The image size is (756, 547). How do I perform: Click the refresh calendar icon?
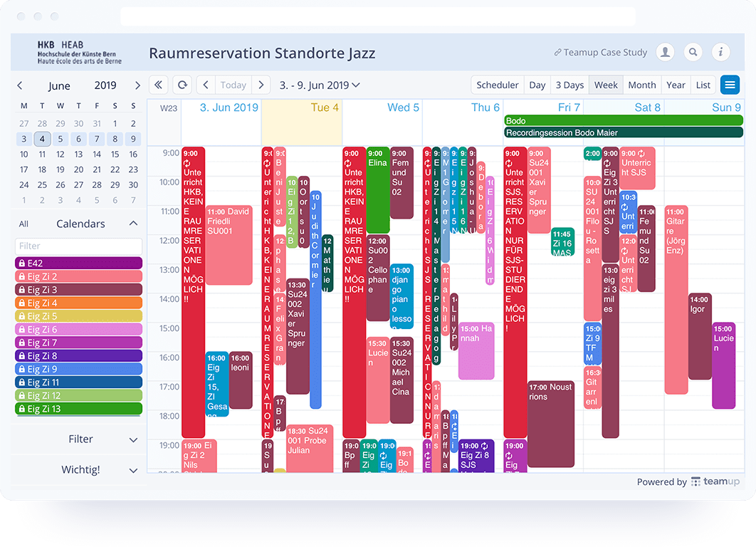tap(182, 84)
